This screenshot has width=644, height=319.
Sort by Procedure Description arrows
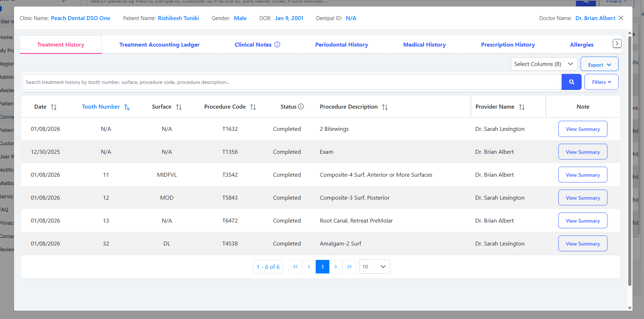tap(385, 107)
